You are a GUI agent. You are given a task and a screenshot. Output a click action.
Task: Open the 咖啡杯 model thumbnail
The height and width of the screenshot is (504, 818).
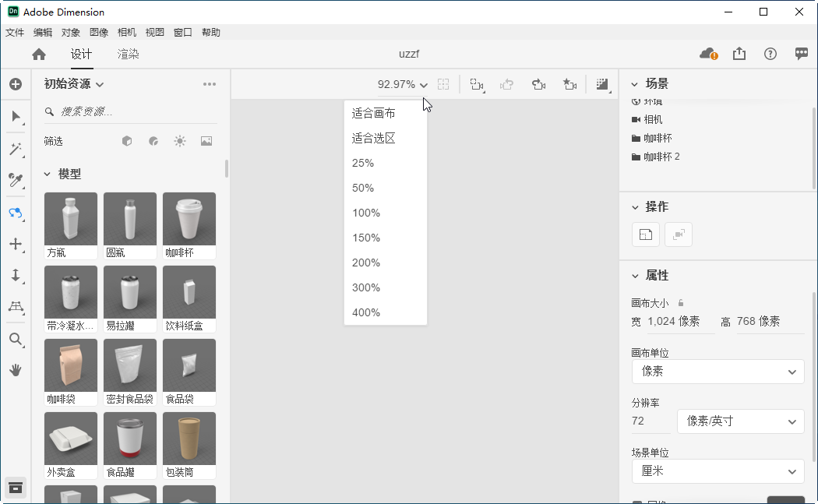click(189, 219)
